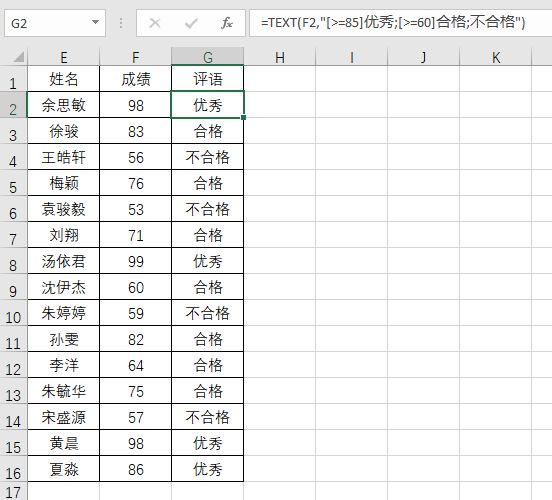The height and width of the screenshot is (500, 552).
Task: Select the cell with name 王皓轩
Action: pos(64,157)
